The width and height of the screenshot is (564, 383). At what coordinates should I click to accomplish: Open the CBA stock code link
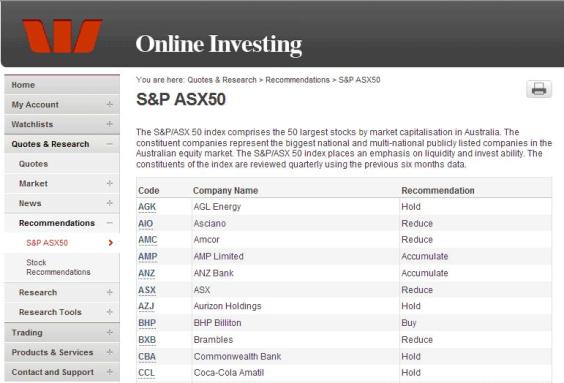click(147, 356)
